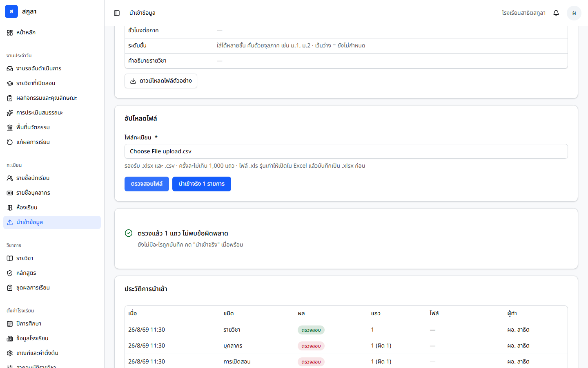Click ตรวจสอบ badge in รายวิชา row
This screenshot has width=588, height=368.
pos(311,330)
